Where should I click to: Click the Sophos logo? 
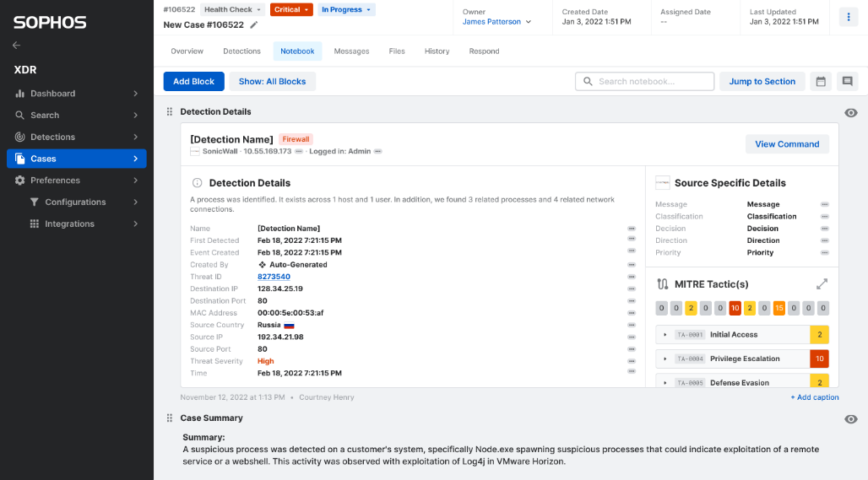click(50, 23)
